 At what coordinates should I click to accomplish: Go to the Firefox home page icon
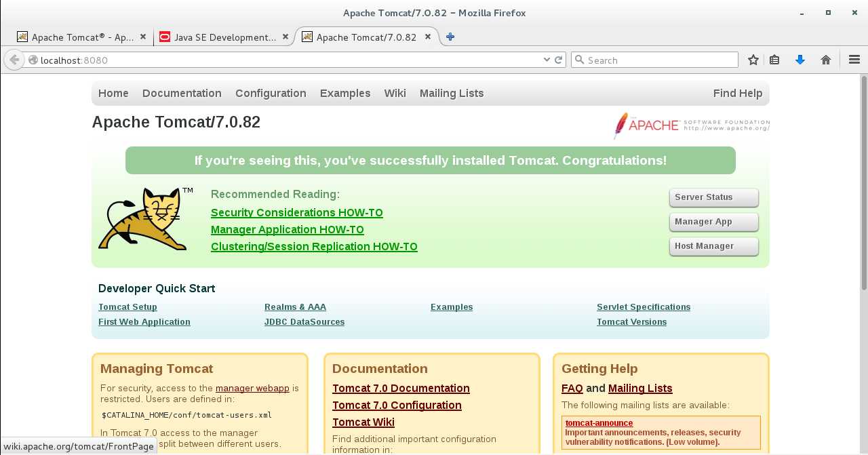[x=825, y=60]
